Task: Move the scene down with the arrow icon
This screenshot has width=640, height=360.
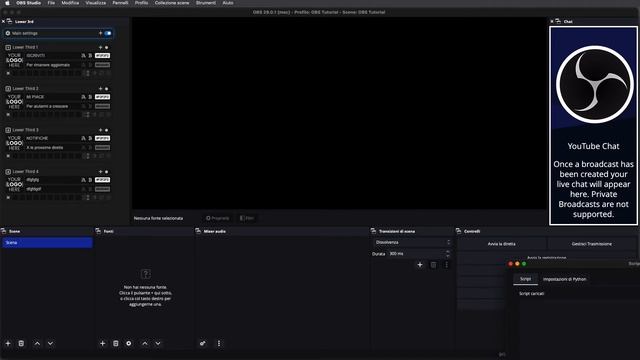Action: [x=50, y=343]
